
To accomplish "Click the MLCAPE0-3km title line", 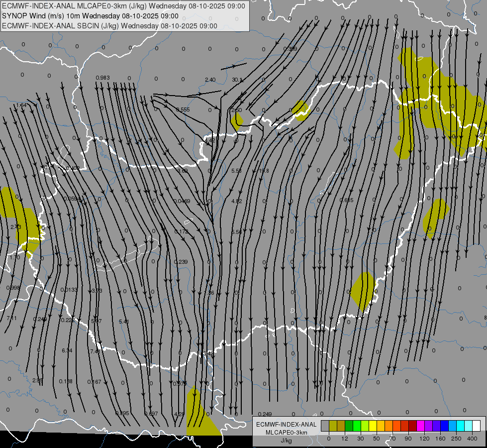I will 123,6.
